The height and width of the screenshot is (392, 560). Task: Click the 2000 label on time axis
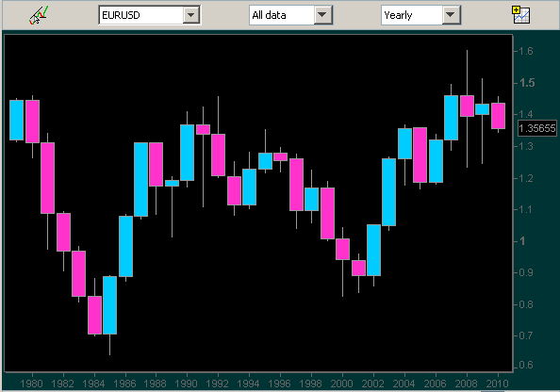pyautogui.click(x=342, y=384)
